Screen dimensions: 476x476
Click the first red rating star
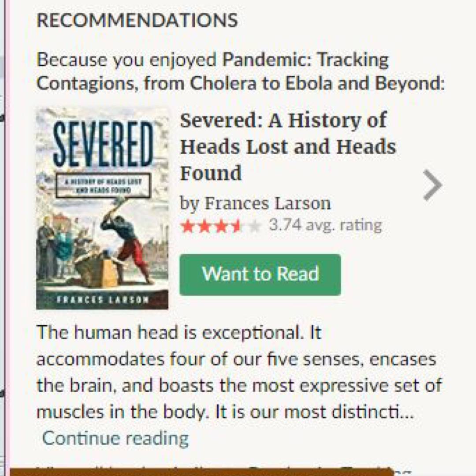coord(188,227)
